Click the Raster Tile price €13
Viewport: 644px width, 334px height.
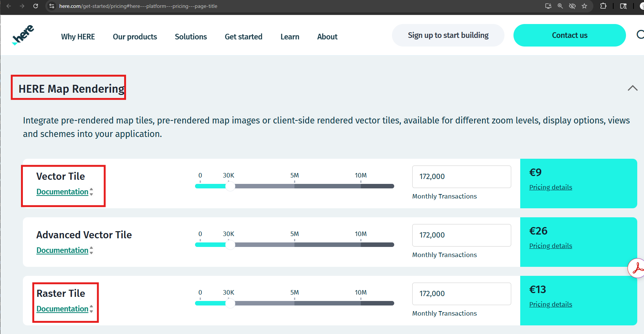coord(537,289)
